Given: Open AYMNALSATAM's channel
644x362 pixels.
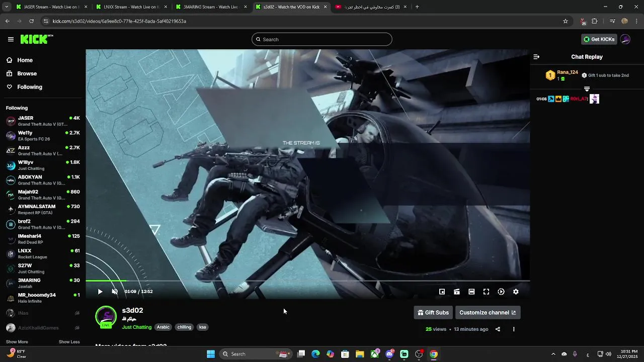Looking at the screenshot, I should click(43, 210).
